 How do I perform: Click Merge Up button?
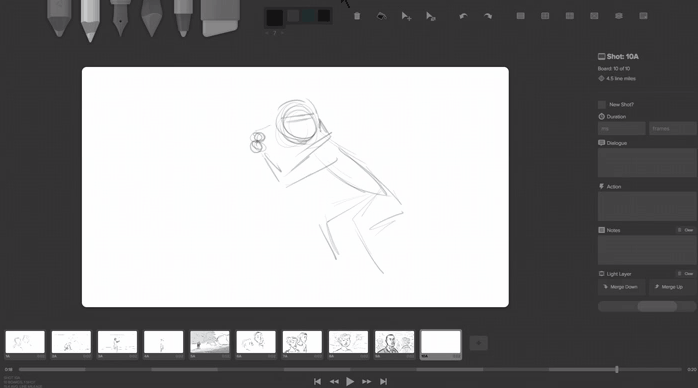coord(673,287)
